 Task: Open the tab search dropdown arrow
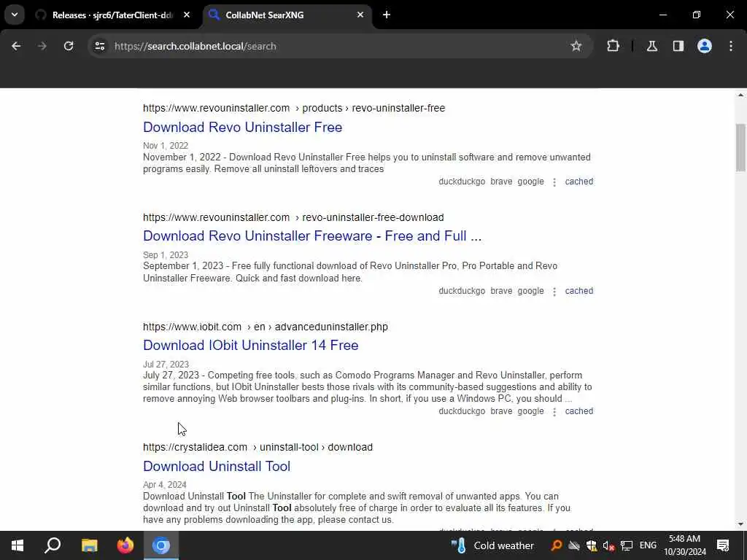point(15,15)
